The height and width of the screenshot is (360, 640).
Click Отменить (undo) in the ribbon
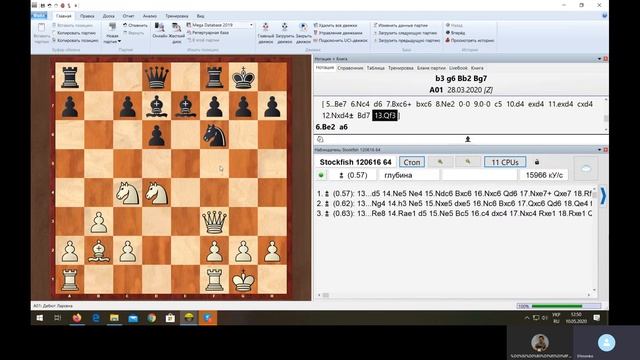click(135, 25)
